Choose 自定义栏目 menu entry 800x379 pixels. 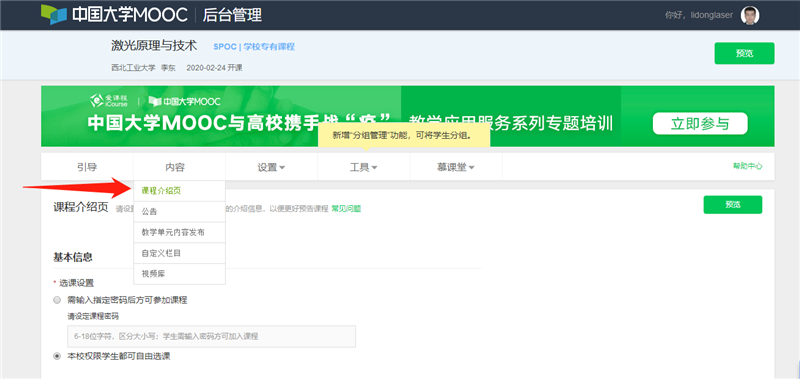(x=179, y=253)
